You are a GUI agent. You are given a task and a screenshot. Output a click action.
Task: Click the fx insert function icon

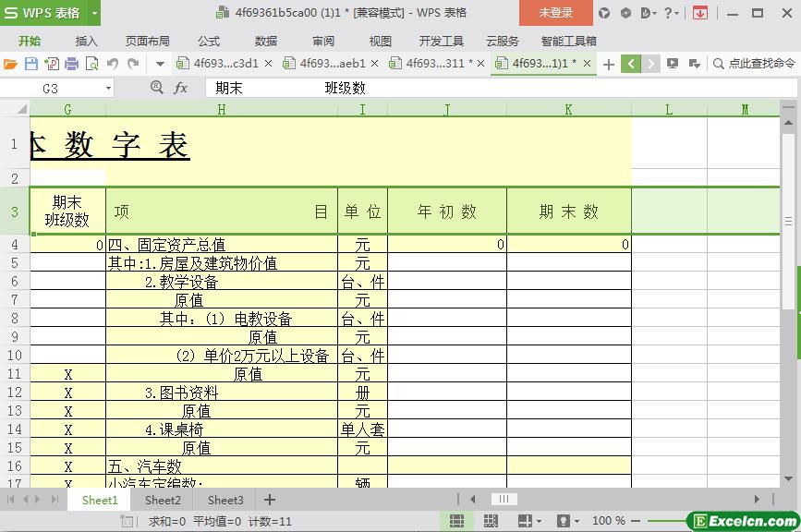[181, 88]
